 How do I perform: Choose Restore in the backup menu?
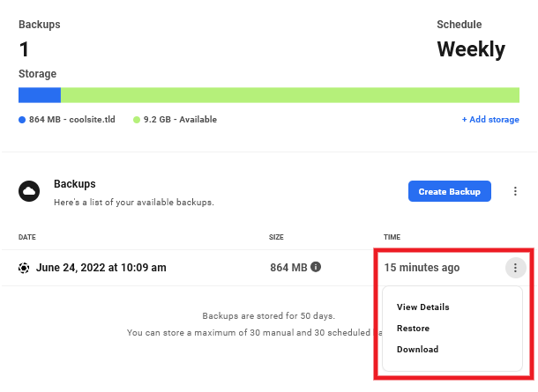pos(413,329)
